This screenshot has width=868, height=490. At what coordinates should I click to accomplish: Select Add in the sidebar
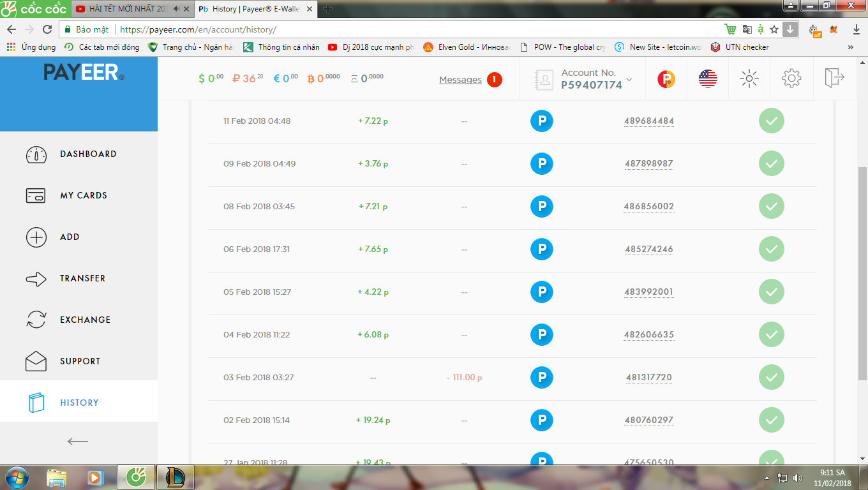point(79,237)
